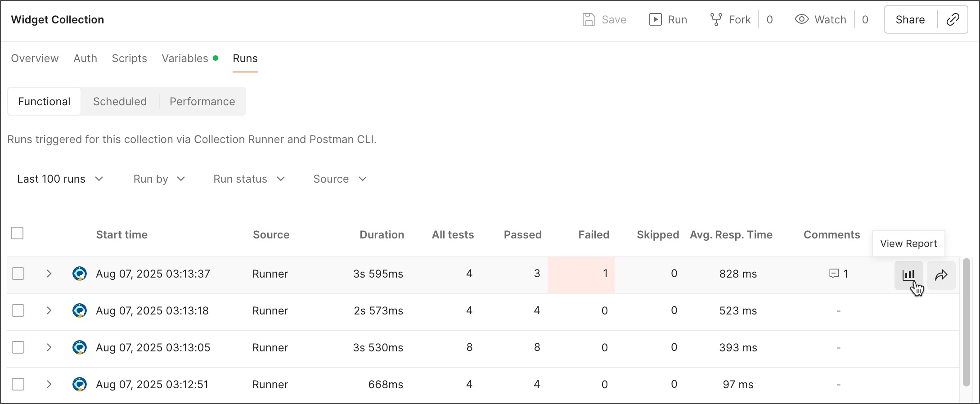This screenshot has width=980, height=404.
Task: Click the copy link icon next to Share
Action: click(x=953, y=19)
